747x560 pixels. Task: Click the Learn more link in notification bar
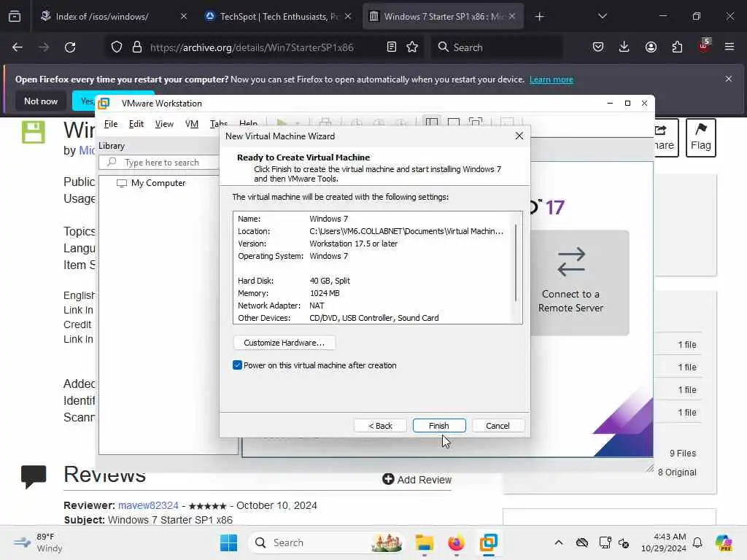(x=551, y=79)
